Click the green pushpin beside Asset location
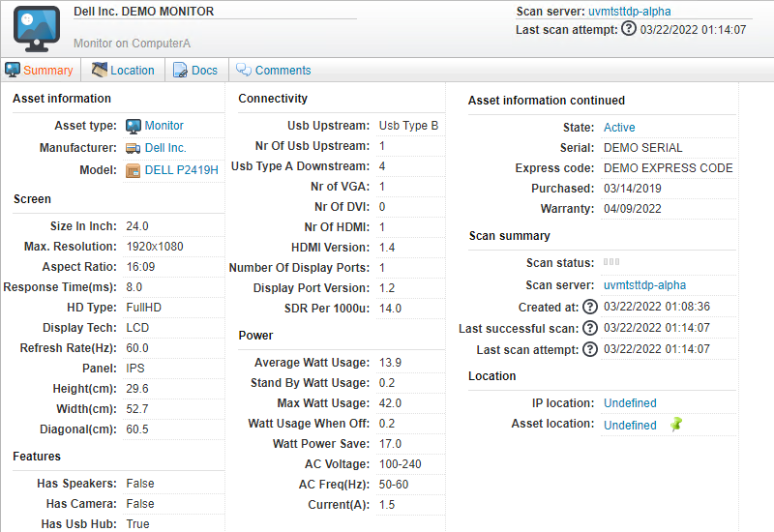 coord(676,425)
